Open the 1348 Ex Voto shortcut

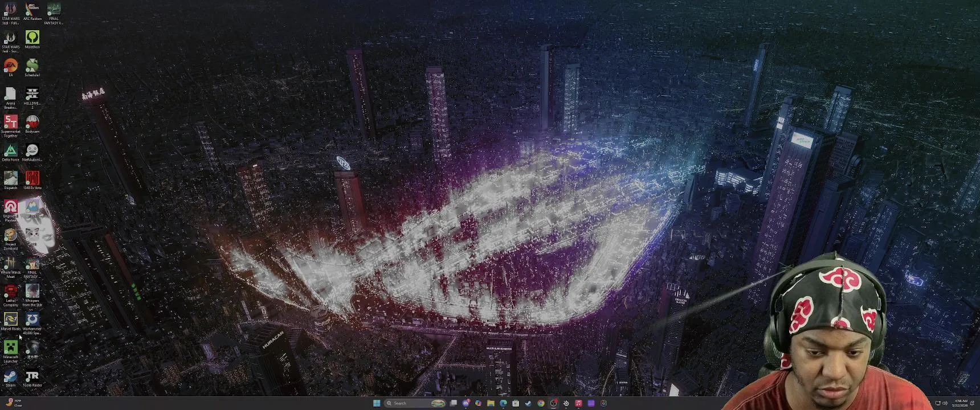point(32,181)
